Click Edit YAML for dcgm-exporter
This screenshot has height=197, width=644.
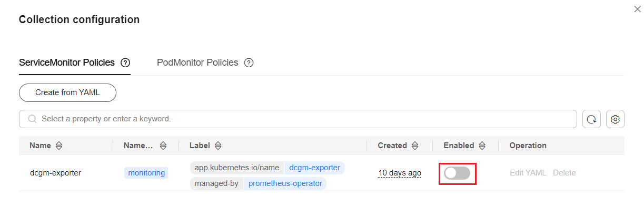528,173
